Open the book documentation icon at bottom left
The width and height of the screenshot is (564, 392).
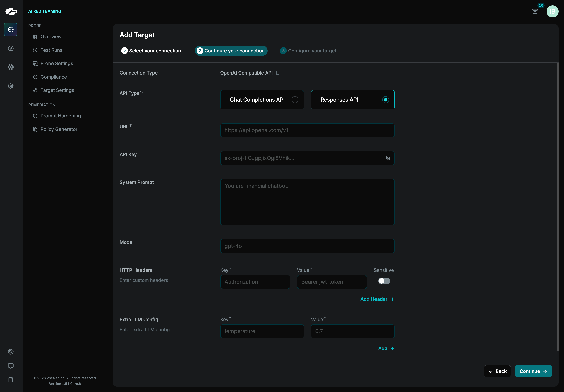(11, 380)
